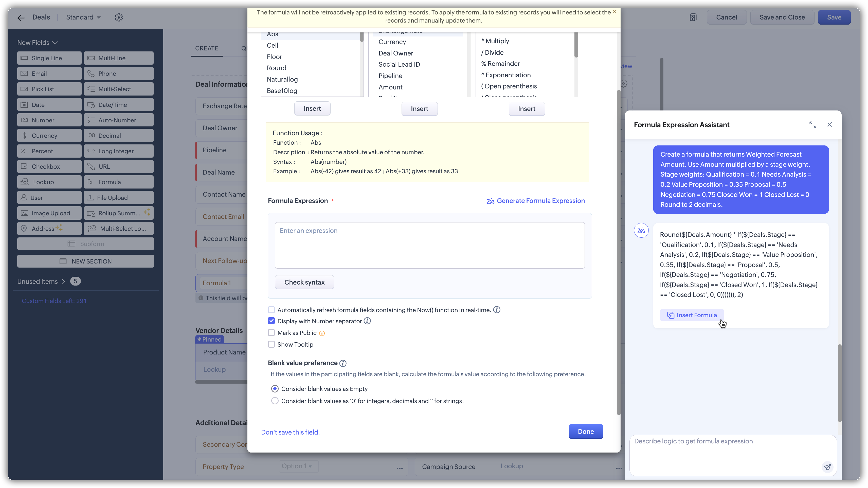Open the clipboard icon left of Cancel
This screenshot has width=868, height=488.
[x=693, y=17]
